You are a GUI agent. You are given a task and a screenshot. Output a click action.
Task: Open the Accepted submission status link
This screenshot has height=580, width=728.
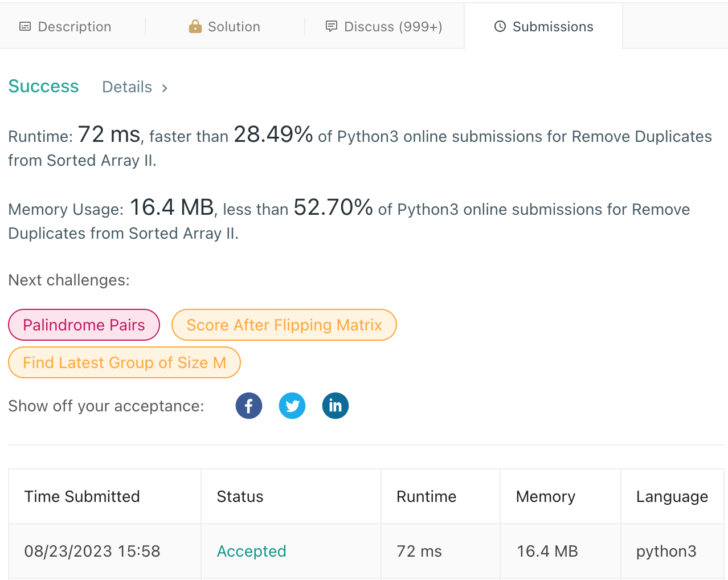tap(251, 551)
